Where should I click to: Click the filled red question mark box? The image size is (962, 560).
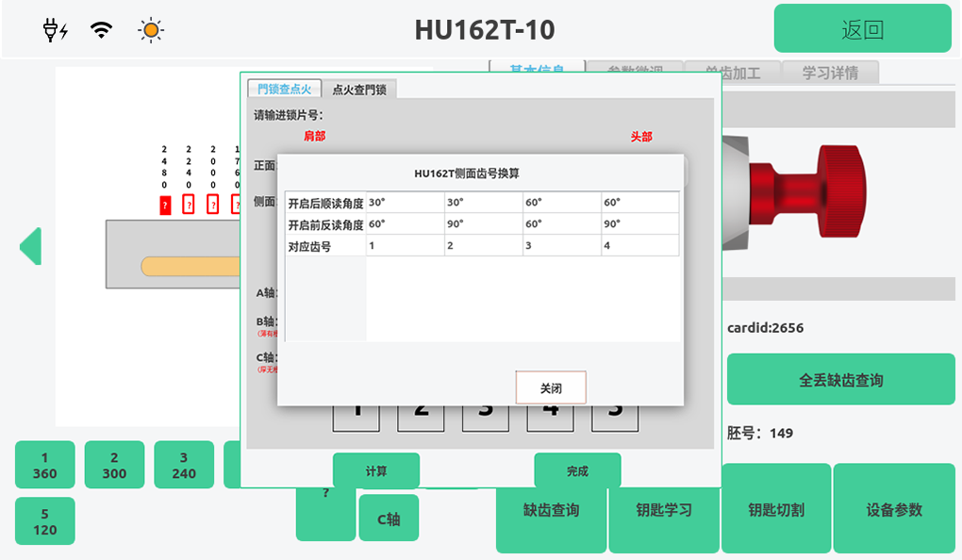click(x=165, y=205)
